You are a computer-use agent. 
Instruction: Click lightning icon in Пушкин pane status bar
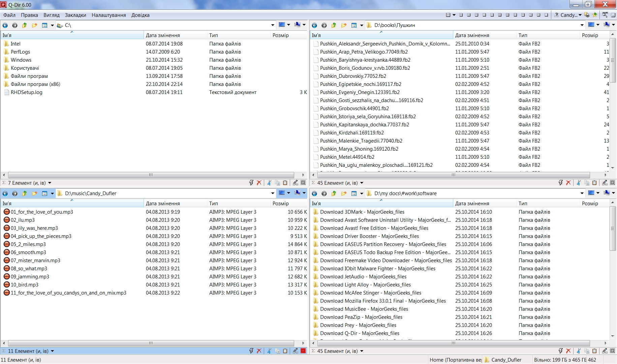[x=560, y=183]
